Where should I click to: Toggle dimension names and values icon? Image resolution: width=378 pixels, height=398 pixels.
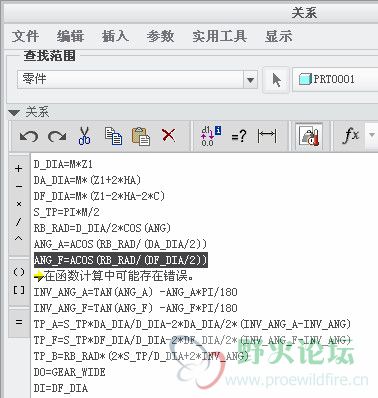click(x=210, y=136)
